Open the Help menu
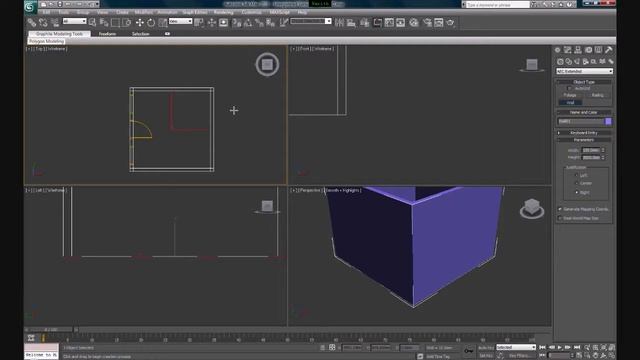 302,12
